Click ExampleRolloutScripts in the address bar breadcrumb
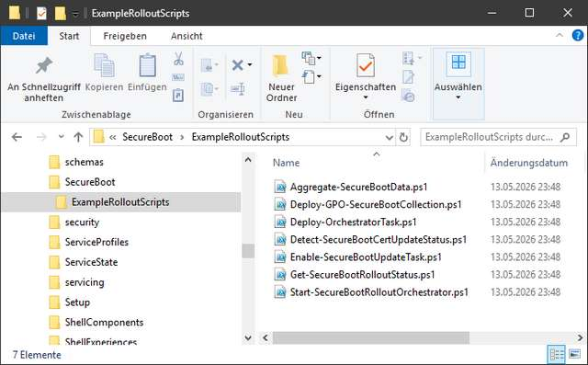The height and width of the screenshot is (365, 588). click(241, 137)
